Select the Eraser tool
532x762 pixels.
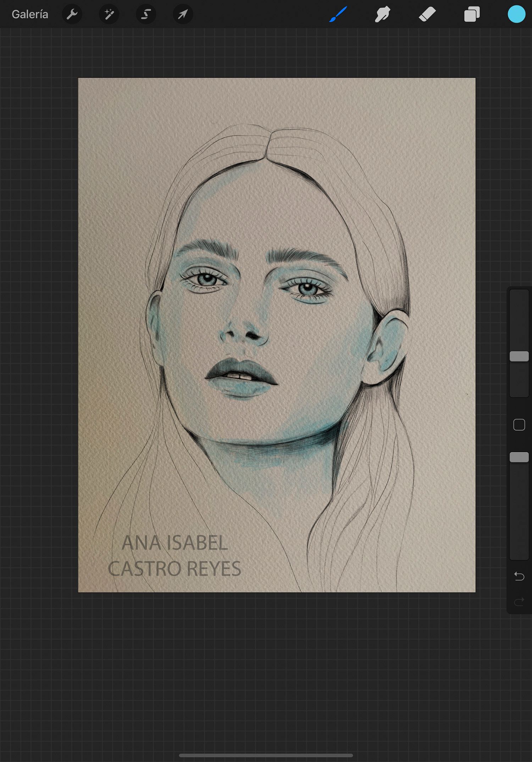427,14
